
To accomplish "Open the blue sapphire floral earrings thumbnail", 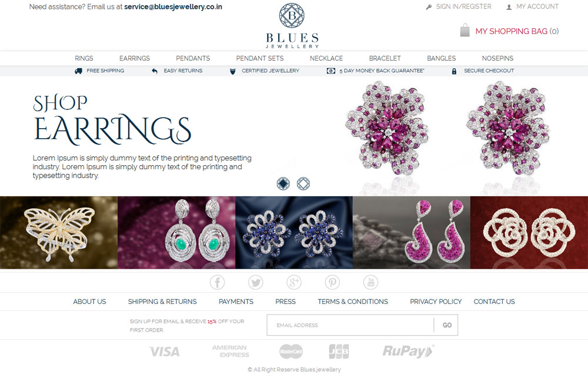I will pos(294,232).
